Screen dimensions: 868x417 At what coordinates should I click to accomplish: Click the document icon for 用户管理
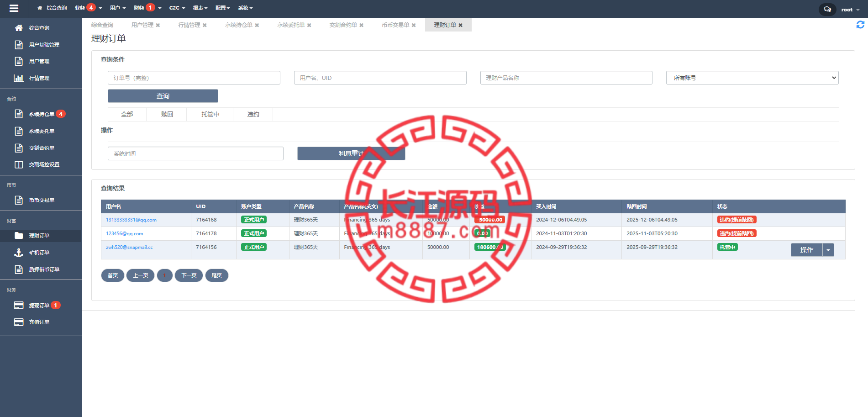pyautogui.click(x=19, y=61)
